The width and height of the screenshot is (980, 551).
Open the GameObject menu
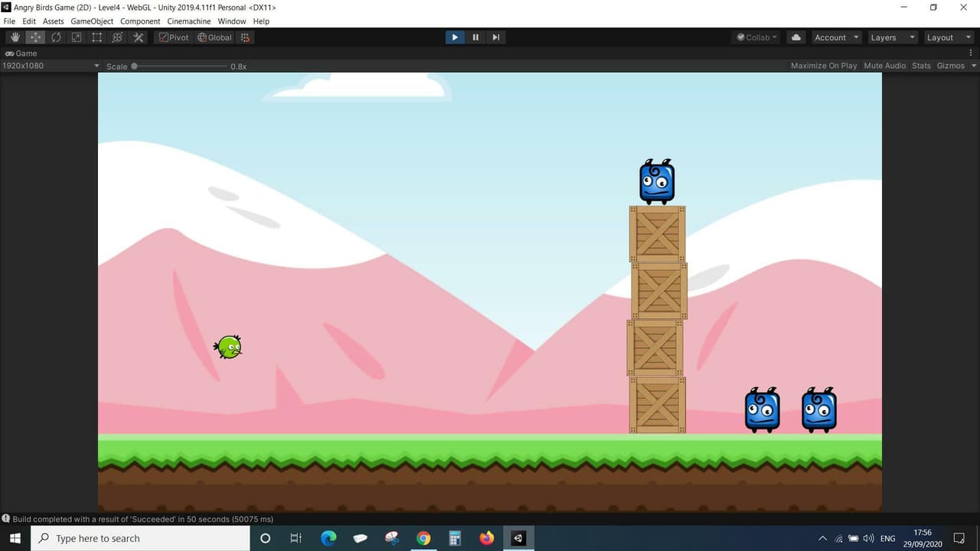pos(92,21)
